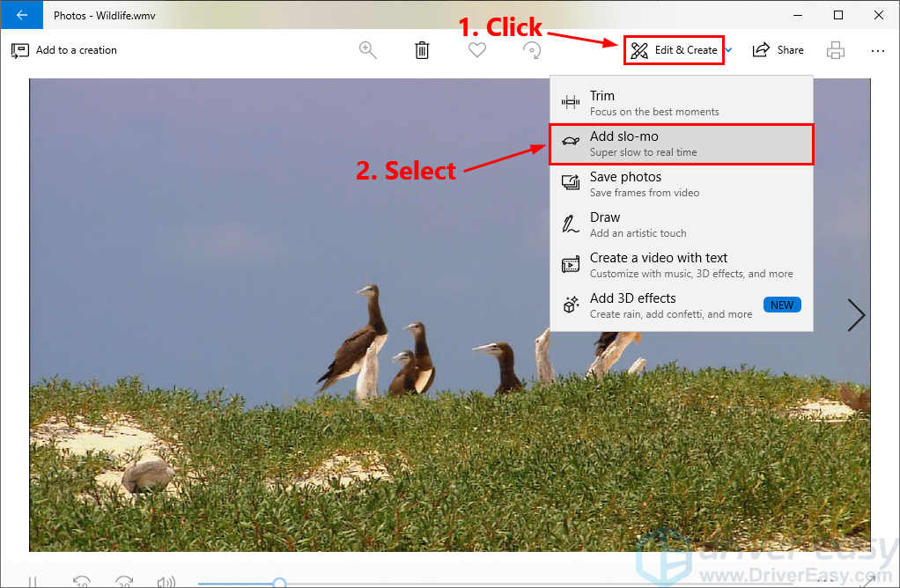
Task: Click the video seek slider handle
Action: click(279, 583)
